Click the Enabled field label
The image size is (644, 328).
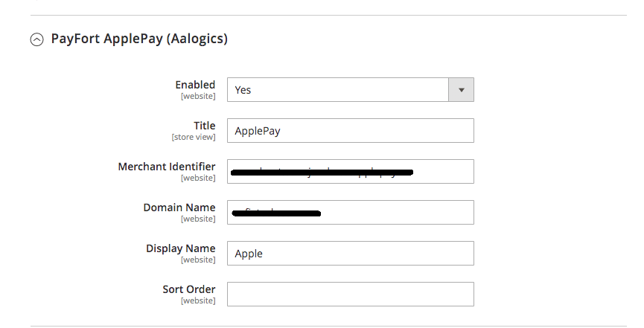(x=195, y=85)
